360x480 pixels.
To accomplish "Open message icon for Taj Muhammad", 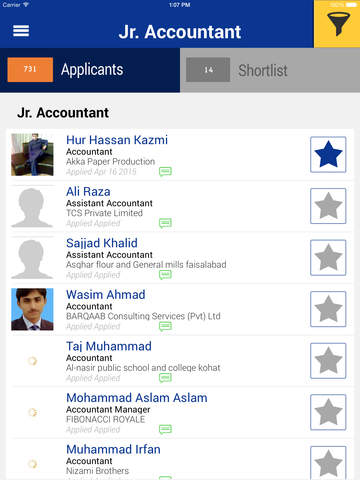I will (x=165, y=378).
